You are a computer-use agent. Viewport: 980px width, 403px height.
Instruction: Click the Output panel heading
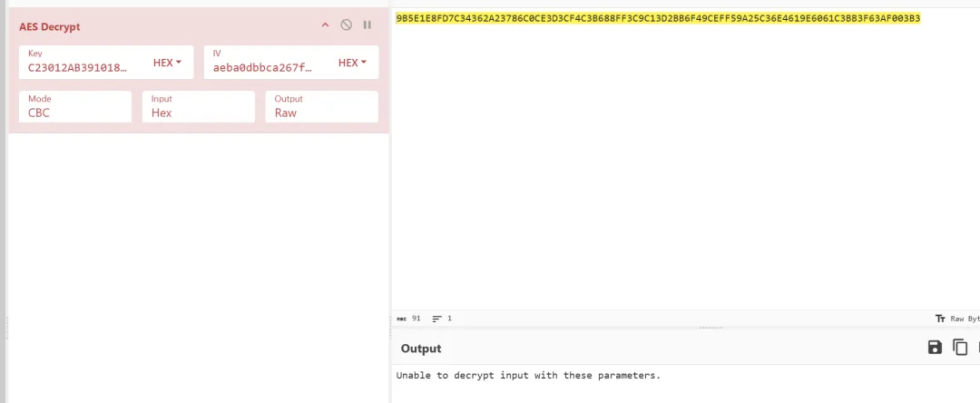coord(421,349)
